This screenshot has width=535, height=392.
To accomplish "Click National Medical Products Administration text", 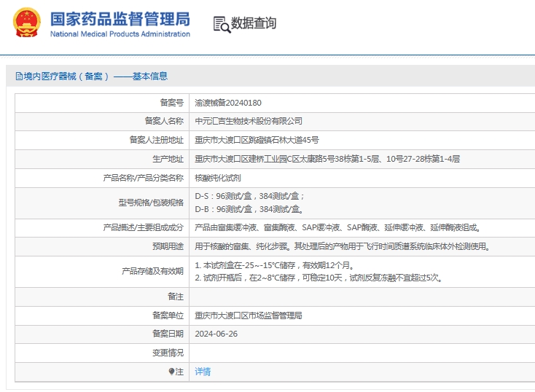I will (x=120, y=34).
